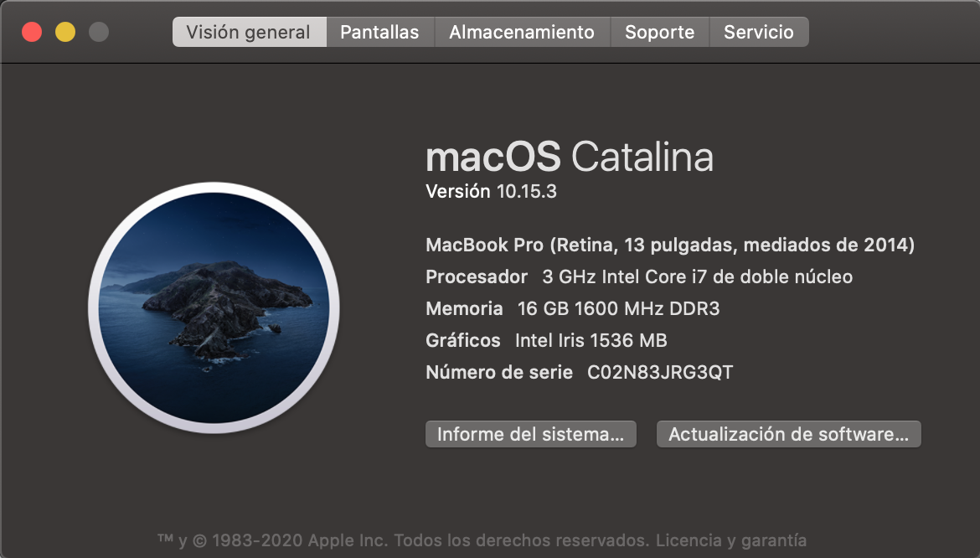Click the serial number C02N83JRG3QT
The image size is (980, 558).
(660, 372)
